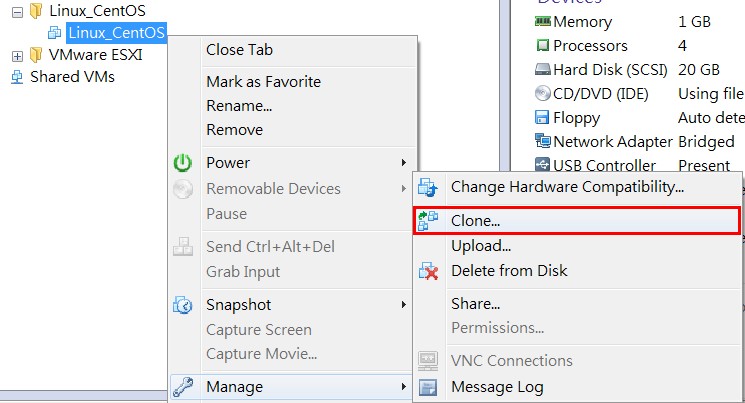Select Share... in the Manage submenu

(x=476, y=304)
